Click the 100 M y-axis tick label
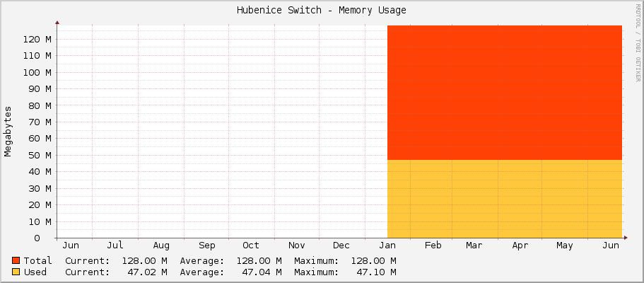The image size is (644, 283). pos(37,72)
